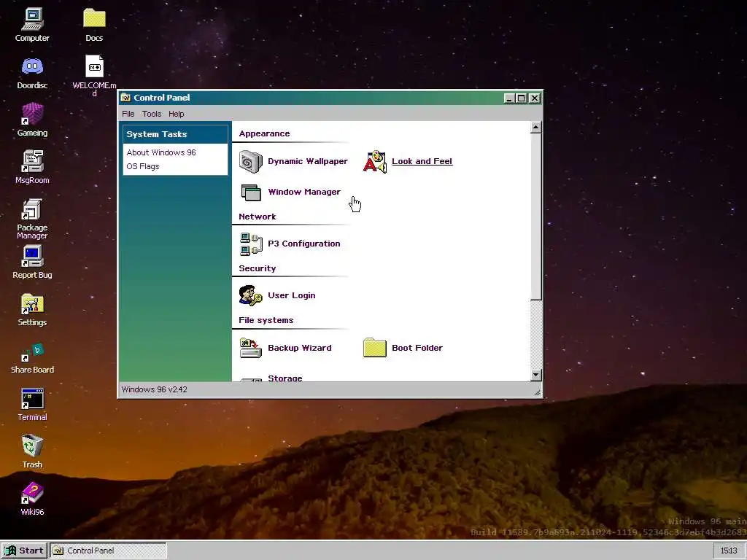Click the scrollbar up arrow
The image size is (747, 560).
pyautogui.click(x=536, y=127)
